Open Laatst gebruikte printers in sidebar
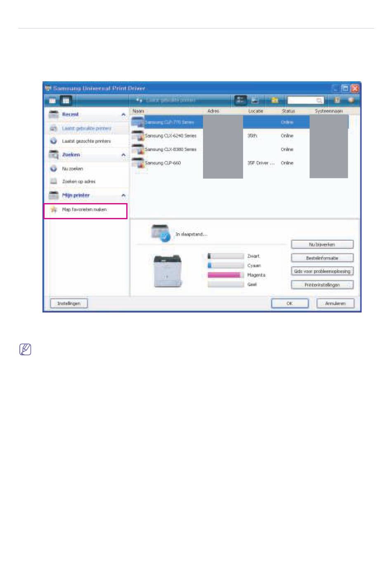This screenshot has height=568, width=392. (87, 128)
